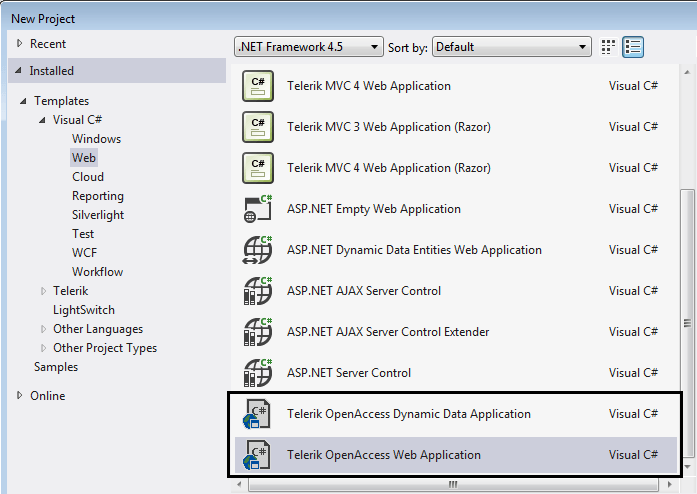
Task: Select the Silverlight template category
Action: point(98,215)
